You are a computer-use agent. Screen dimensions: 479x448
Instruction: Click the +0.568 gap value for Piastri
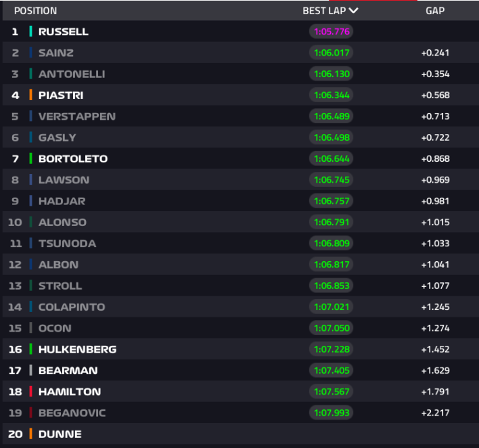[x=435, y=95]
